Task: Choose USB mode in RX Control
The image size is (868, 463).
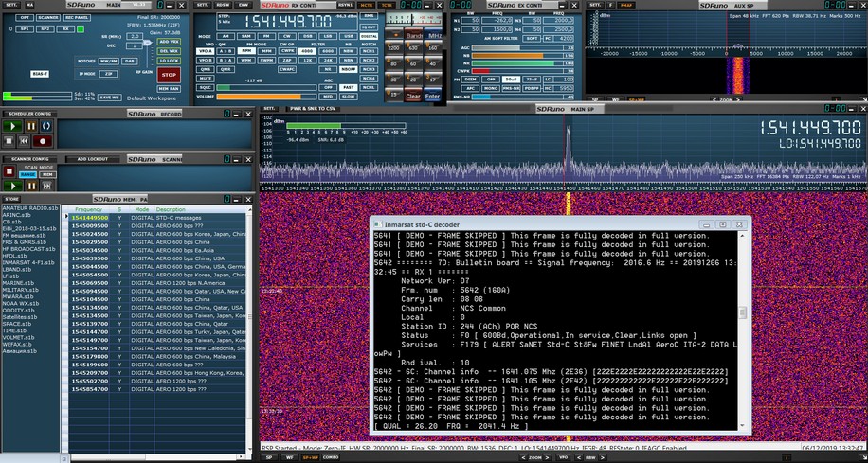Action: (x=348, y=36)
